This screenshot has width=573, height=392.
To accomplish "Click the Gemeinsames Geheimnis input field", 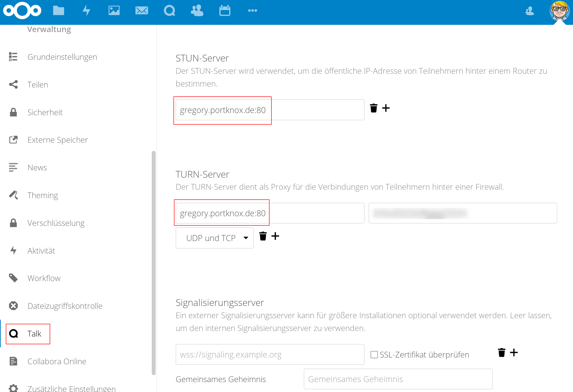I will 398,379.
